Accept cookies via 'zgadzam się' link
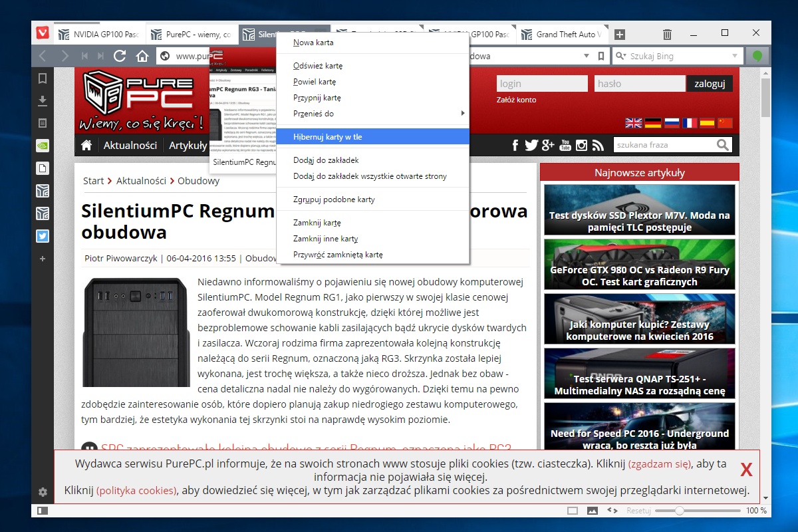Viewport: 798px width, 532px height. (660, 464)
